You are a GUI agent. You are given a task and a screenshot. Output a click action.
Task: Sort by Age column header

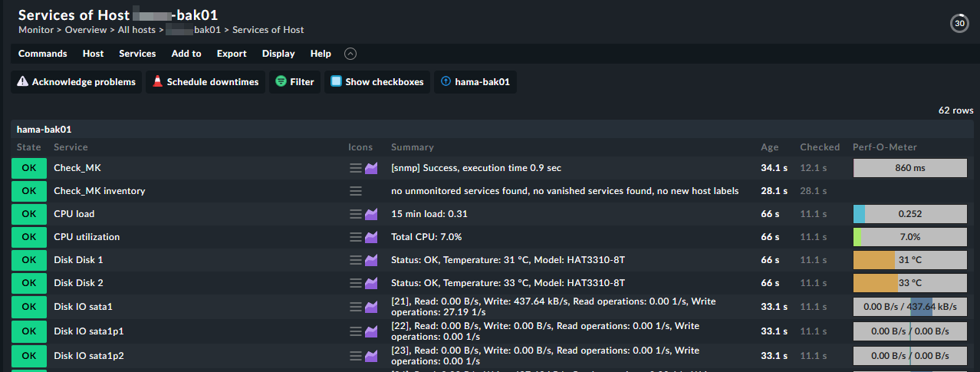click(x=770, y=147)
